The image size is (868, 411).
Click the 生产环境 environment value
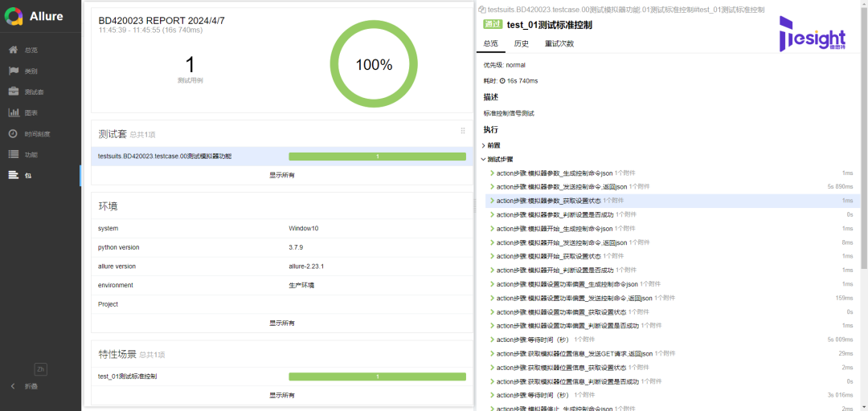301,286
